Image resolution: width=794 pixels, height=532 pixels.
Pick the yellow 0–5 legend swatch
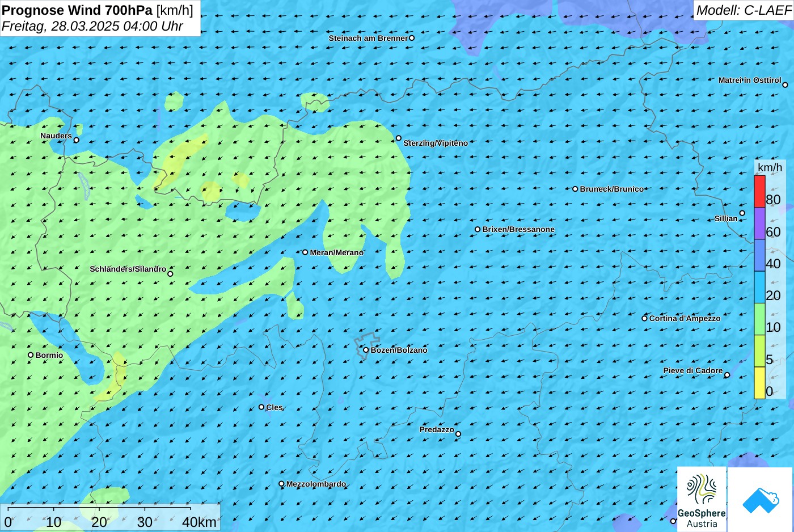tap(759, 383)
